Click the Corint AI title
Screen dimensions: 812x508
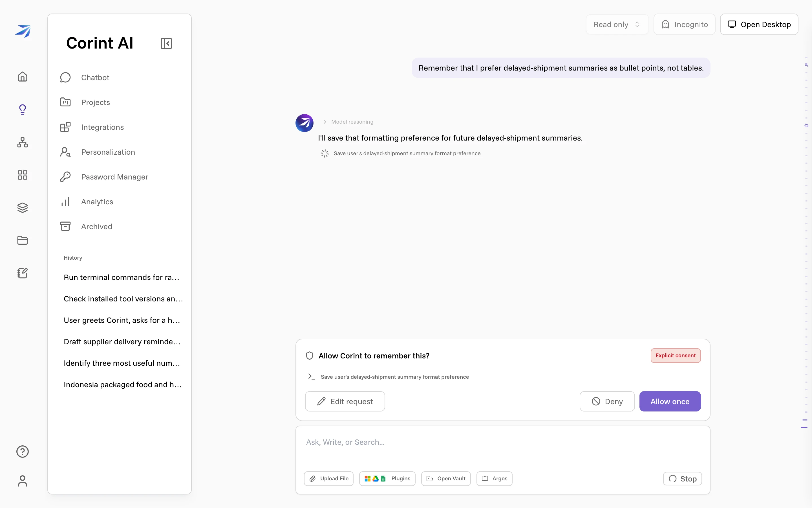click(x=100, y=43)
